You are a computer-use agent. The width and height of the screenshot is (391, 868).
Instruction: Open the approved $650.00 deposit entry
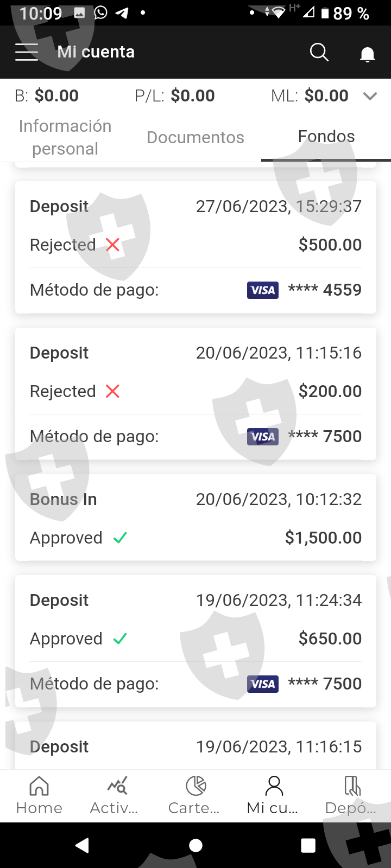(x=195, y=640)
